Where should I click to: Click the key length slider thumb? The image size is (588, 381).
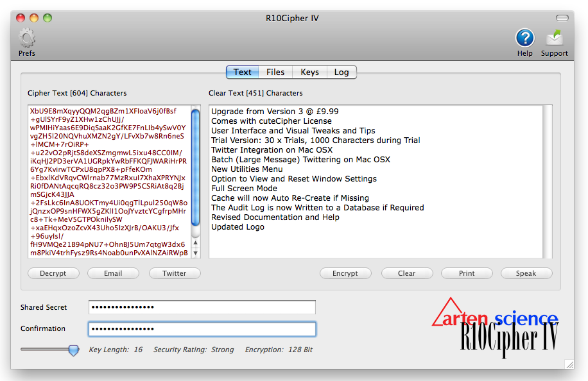pos(74,350)
